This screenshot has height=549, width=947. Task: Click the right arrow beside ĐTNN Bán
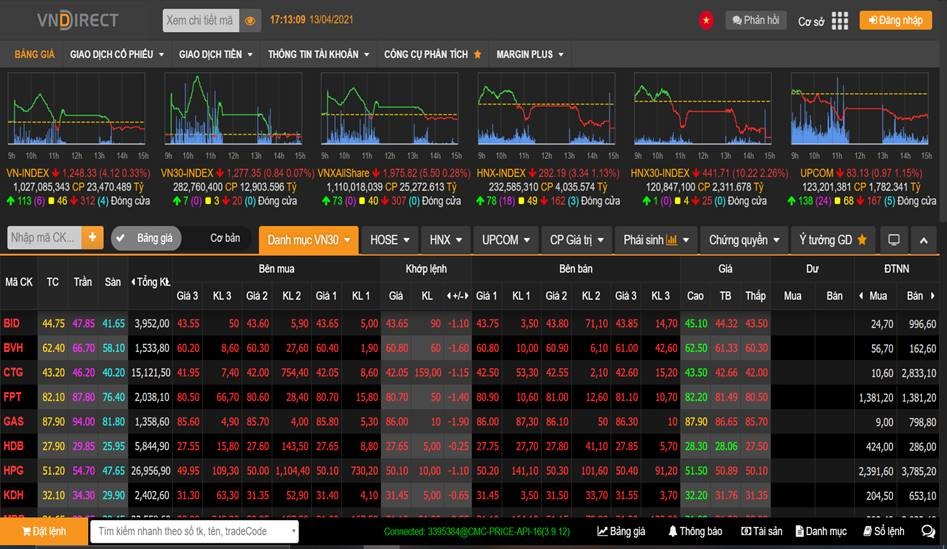point(933,296)
